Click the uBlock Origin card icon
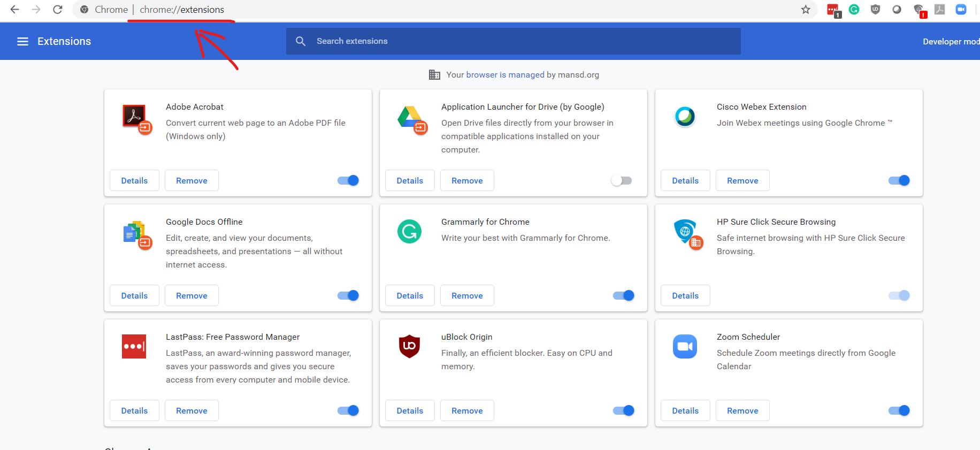The image size is (980, 450). (x=409, y=346)
